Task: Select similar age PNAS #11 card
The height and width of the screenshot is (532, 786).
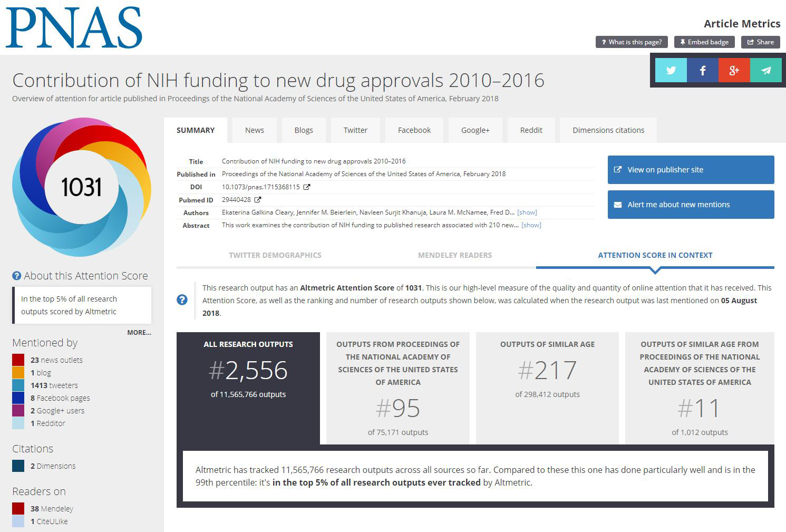Action: 700,388
